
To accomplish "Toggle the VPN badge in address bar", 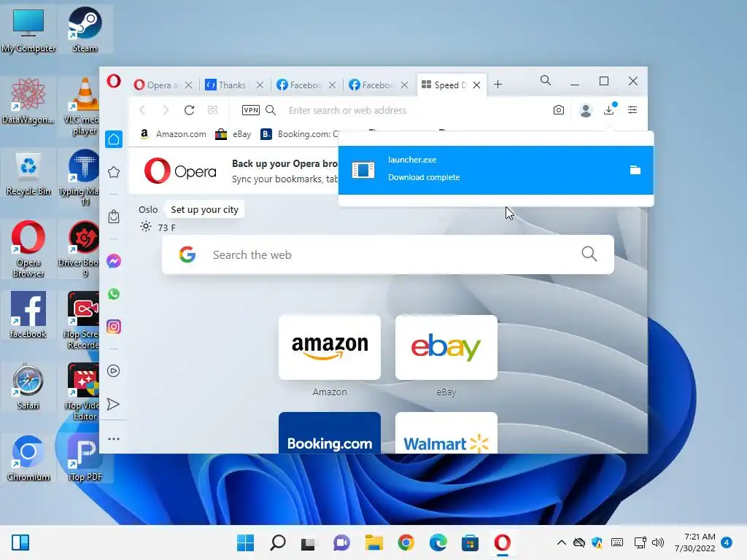I will [x=251, y=111].
